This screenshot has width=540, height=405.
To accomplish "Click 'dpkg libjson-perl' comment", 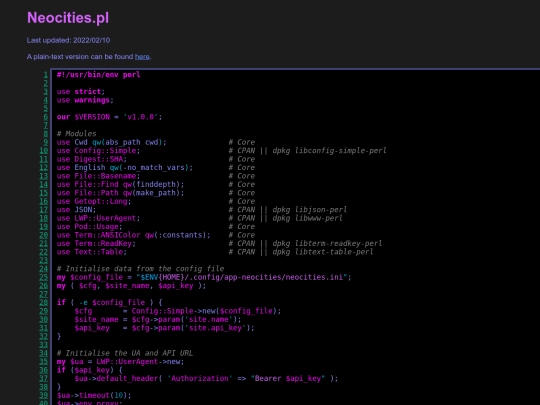I will tap(310, 210).
